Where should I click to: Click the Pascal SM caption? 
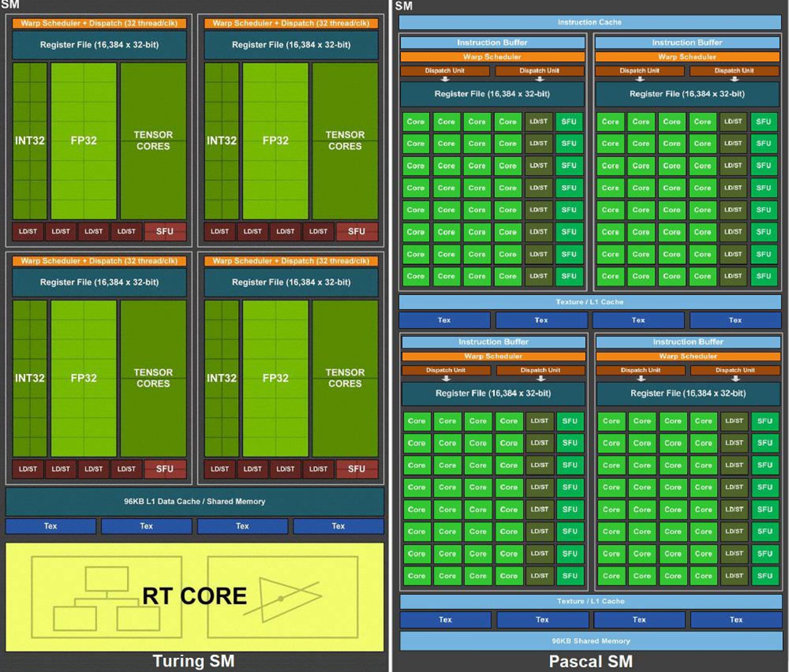click(x=591, y=661)
